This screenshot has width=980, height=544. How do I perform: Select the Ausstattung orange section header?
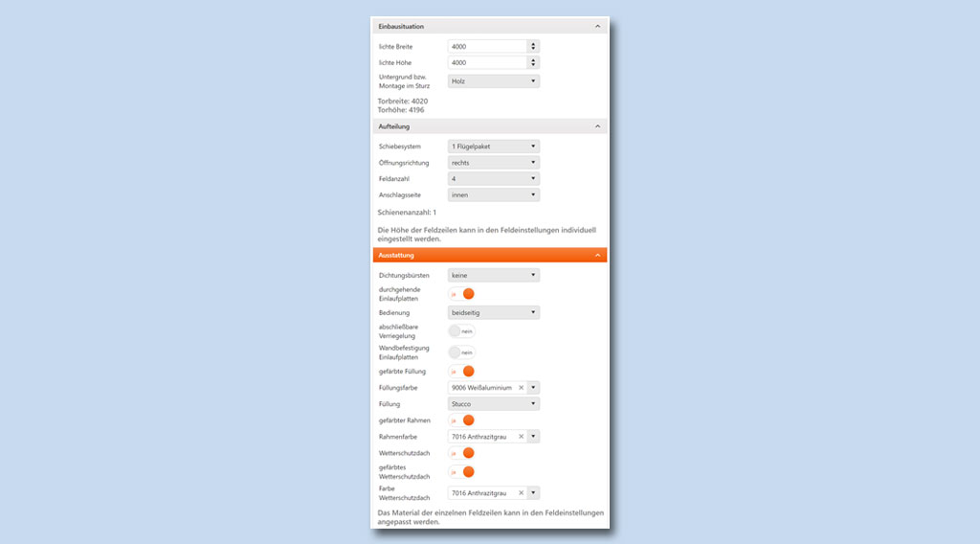click(479, 256)
